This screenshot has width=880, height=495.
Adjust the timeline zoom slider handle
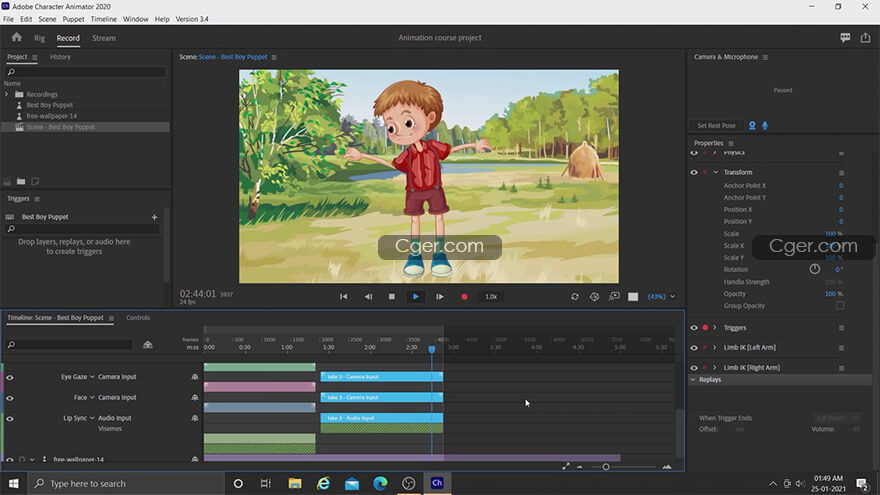coord(606,467)
